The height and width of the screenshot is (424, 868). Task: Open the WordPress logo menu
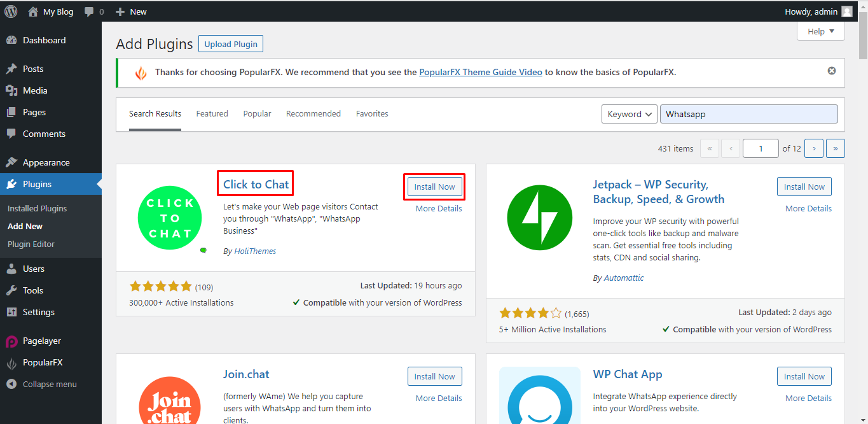11,11
